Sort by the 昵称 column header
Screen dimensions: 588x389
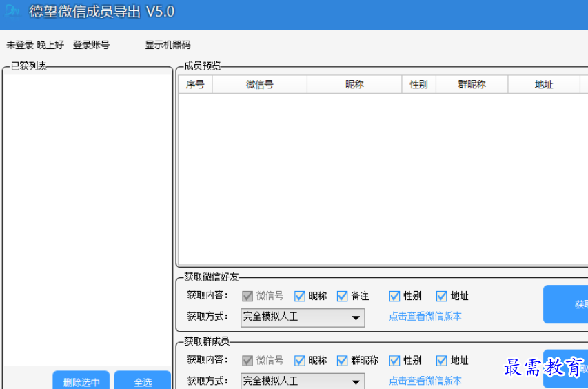pyautogui.click(x=354, y=84)
